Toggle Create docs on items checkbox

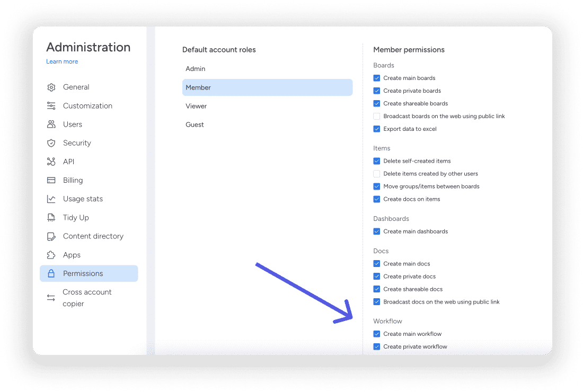tap(377, 199)
